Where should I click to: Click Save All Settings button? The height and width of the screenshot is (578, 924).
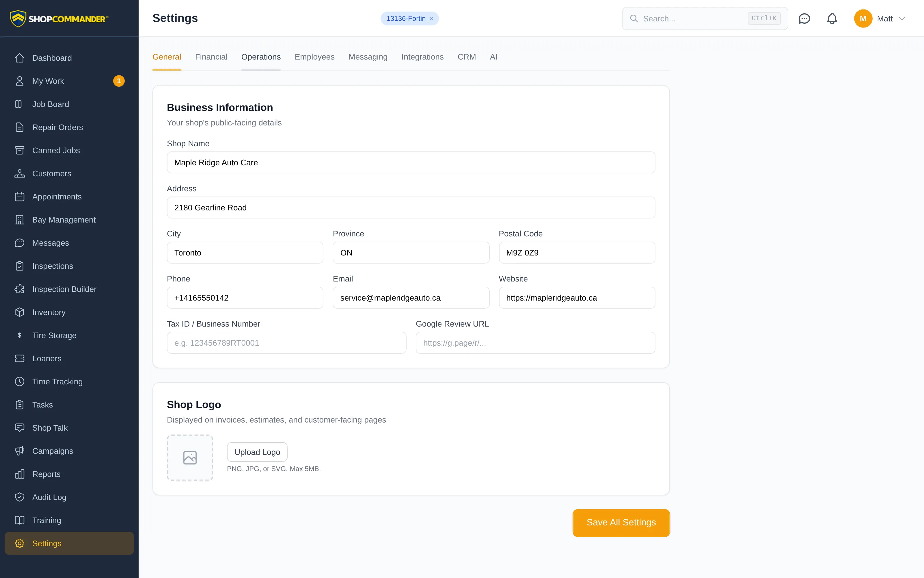pyautogui.click(x=621, y=523)
